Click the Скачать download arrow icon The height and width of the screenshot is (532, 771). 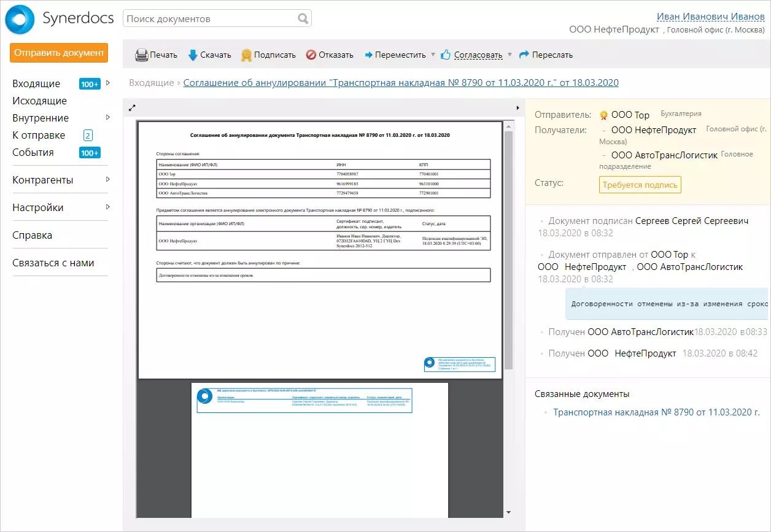[x=193, y=55]
